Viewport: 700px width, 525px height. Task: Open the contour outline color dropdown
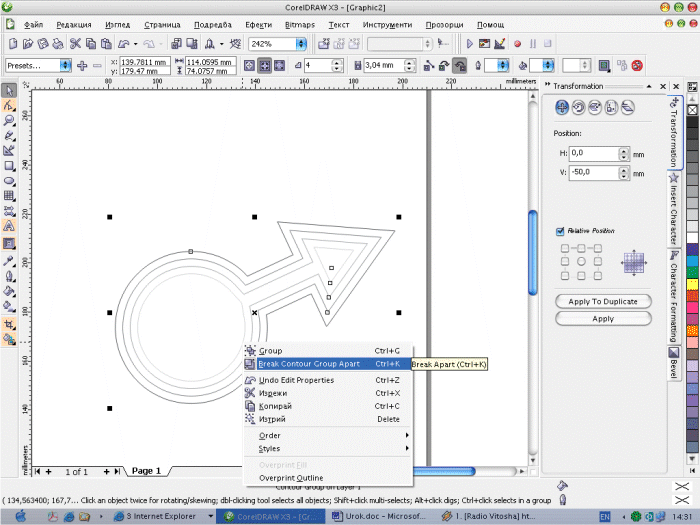pyautogui.click(x=503, y=66)
